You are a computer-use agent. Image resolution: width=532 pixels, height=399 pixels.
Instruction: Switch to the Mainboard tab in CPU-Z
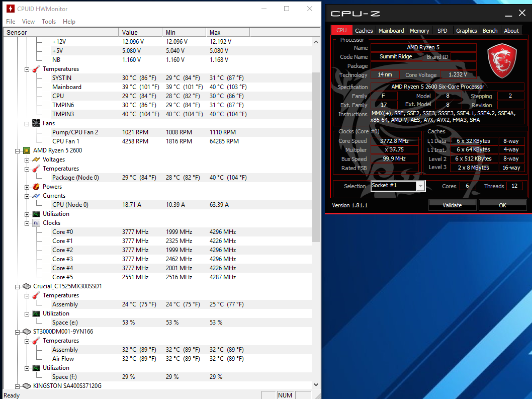click(391, 31)
